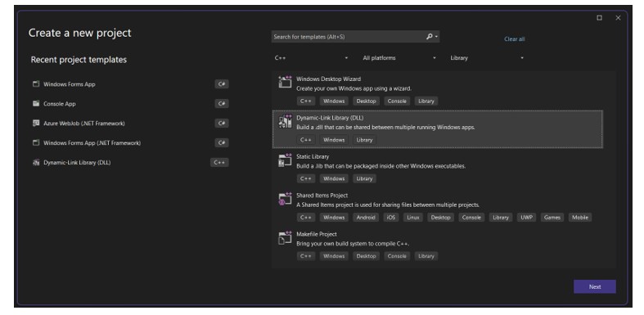Screen dimensions: 644x315
Task: Click the Windows Desktop Wizard template icon
Action: [x=285, y=82]
